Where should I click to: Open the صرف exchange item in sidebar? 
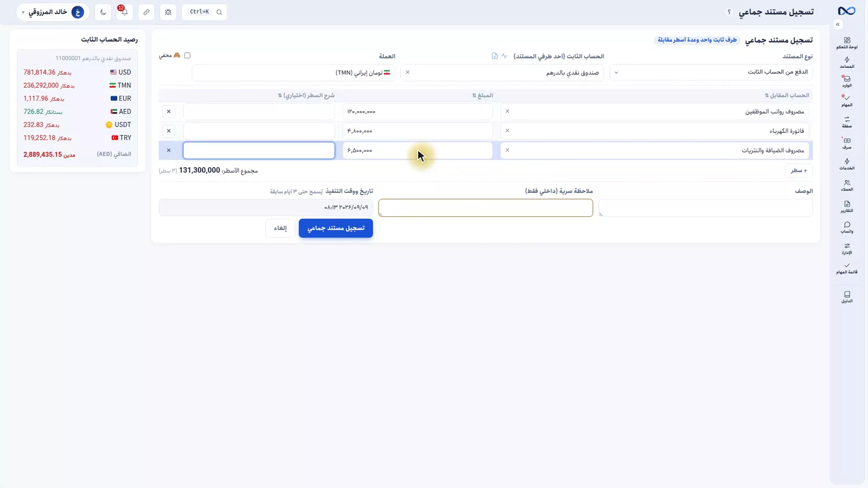pos(847,143)
